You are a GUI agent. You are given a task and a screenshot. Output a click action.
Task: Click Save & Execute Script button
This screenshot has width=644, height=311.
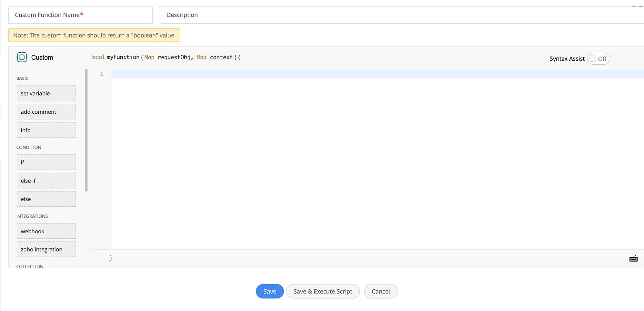point(323,291)
